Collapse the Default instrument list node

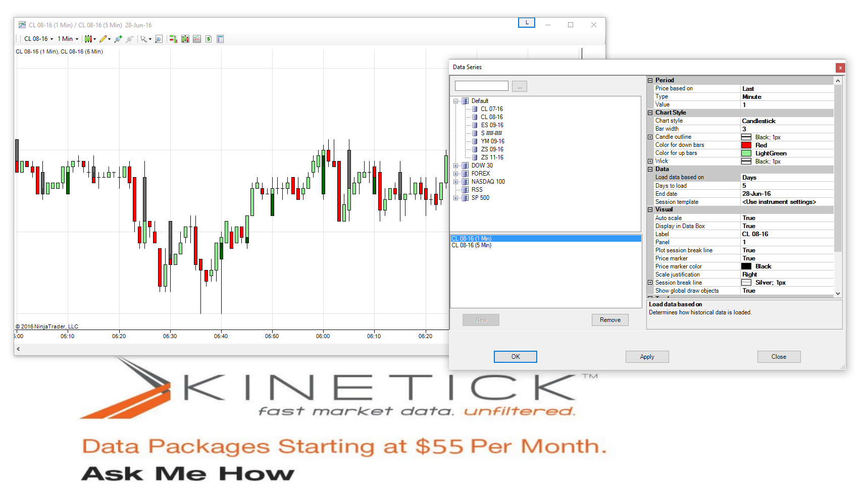(x=455, y=101)
